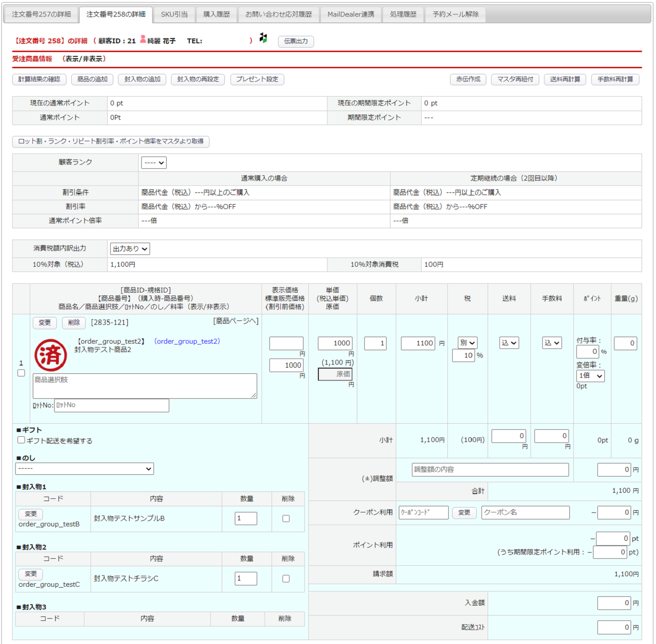Image resolution: width=656 pixels, height=644 pixels.
Task: Click the 伝票出力 button
Action: coord(296,41)
